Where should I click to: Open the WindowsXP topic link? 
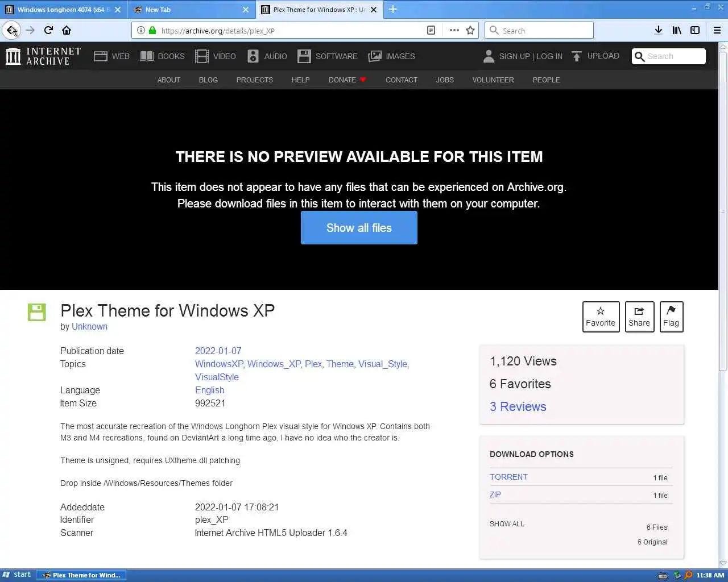point(219,364)
